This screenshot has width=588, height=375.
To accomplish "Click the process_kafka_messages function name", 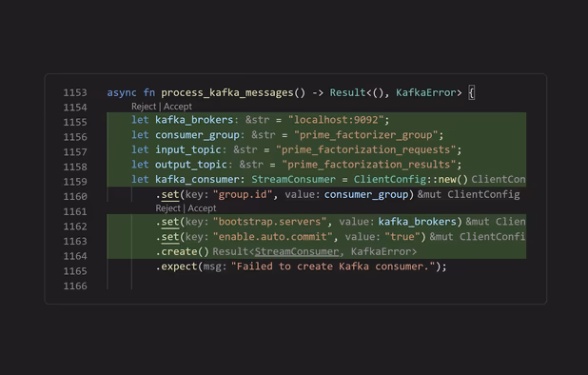I will click(227, 92).
